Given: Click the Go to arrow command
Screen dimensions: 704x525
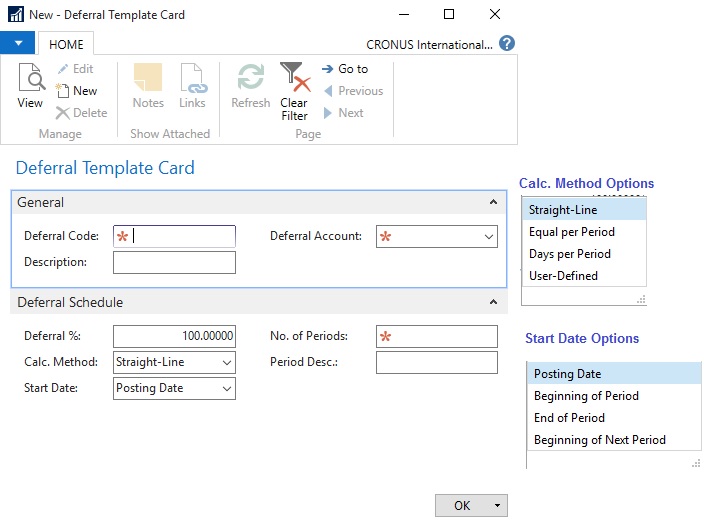Looking at the screenshot, I should pos(344,69).
